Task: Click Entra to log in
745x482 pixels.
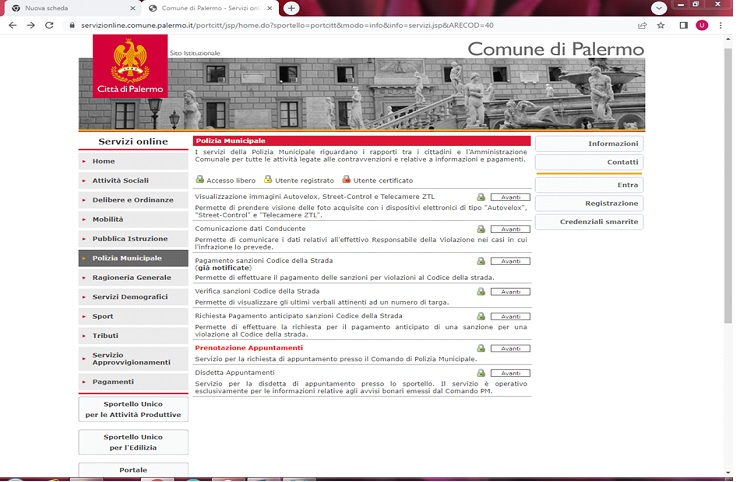Action: pos(589,185)
